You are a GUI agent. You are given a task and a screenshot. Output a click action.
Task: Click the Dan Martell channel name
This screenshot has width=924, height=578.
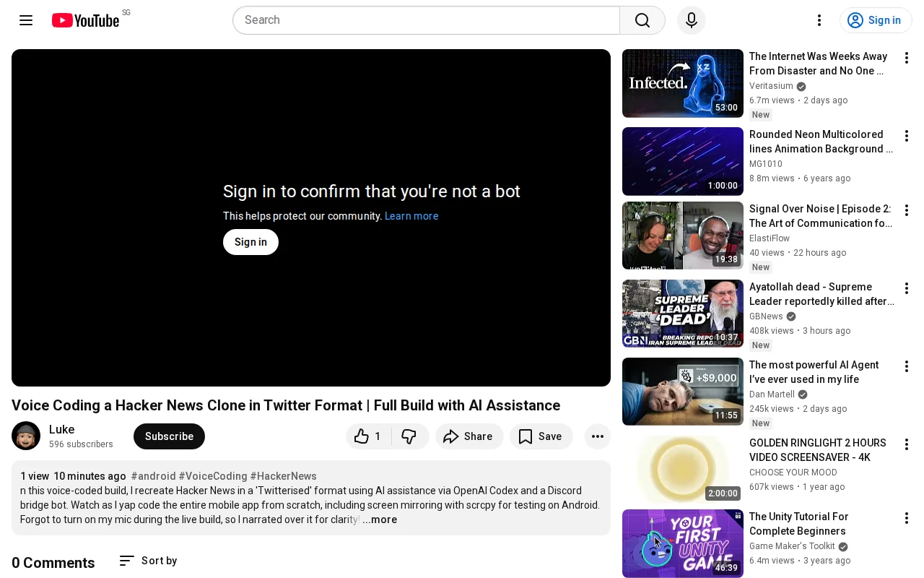[x=772, y=394]
